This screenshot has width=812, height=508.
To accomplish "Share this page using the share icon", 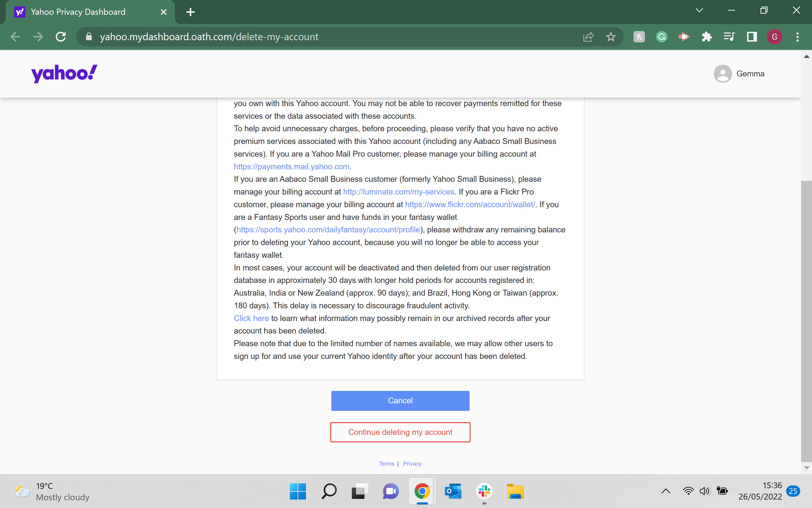I will point(588,37).
